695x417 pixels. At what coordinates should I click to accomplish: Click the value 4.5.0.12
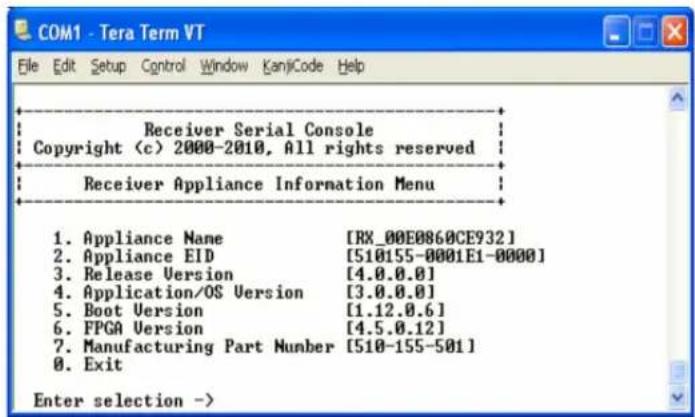[395, 328]
